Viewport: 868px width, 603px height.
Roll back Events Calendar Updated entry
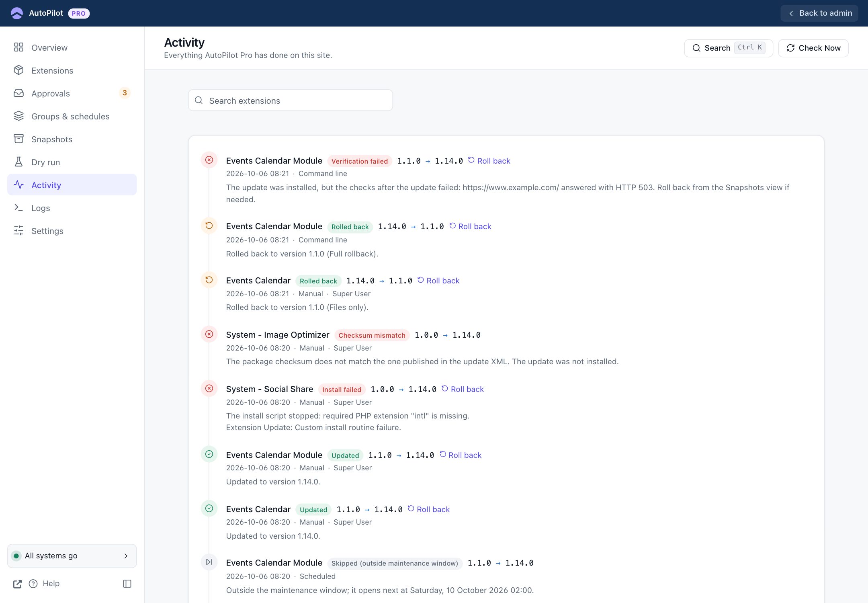point(429,509)
